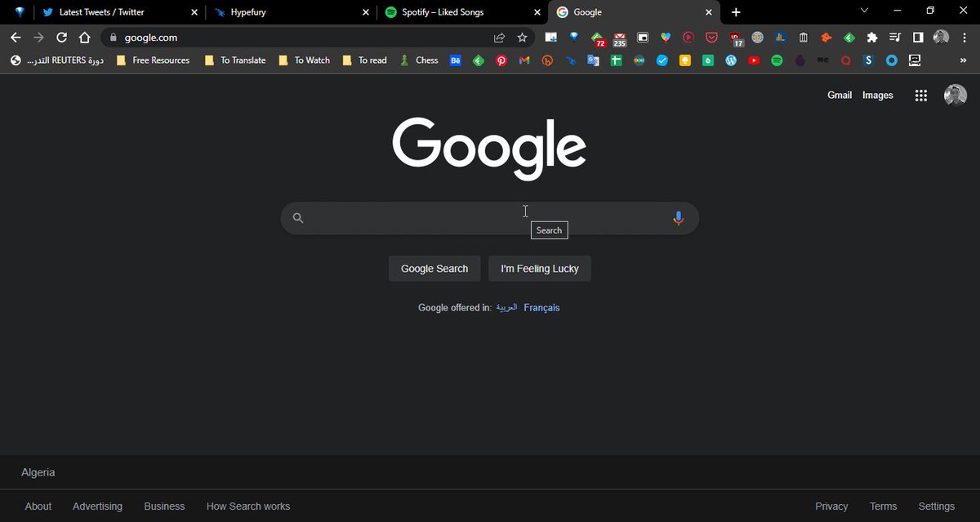Viewport: 980px width, 522px height.
Task: Open the Extensions puzzle-piece menu
Action: 872,38
